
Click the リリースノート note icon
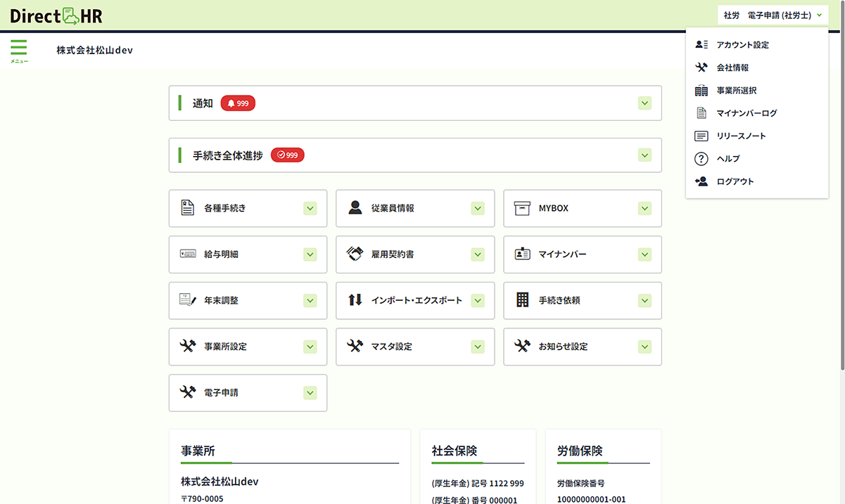(701, 136)
